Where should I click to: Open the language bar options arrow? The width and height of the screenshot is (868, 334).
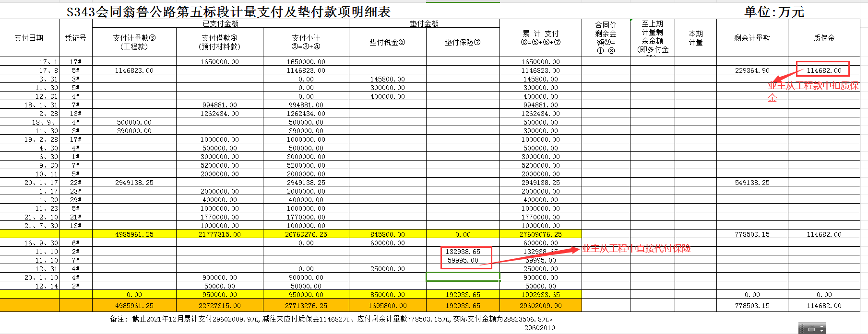[822, 331]
